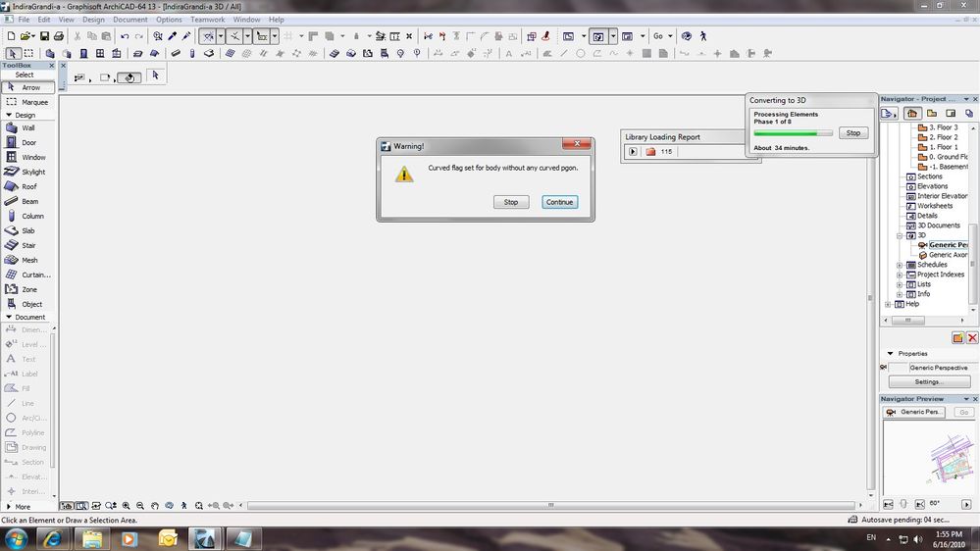Select Sections in the Navigator tree
Image resolution: width=980 pixels, height=551 pixels.
[x=929, y=176]
